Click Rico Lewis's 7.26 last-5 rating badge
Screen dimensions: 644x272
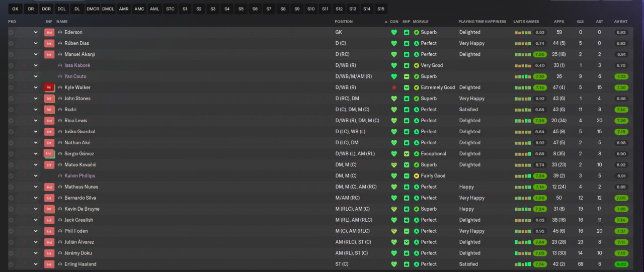[x=540, y=121]
